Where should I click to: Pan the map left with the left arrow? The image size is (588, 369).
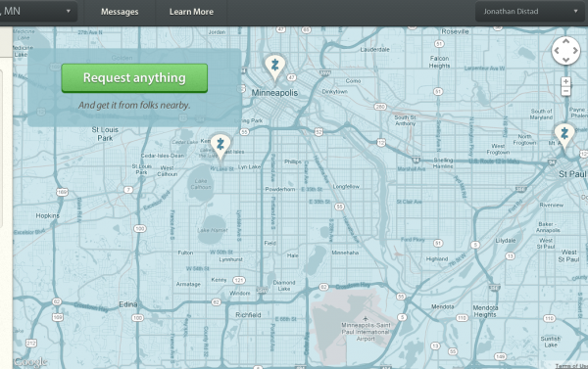557,51
